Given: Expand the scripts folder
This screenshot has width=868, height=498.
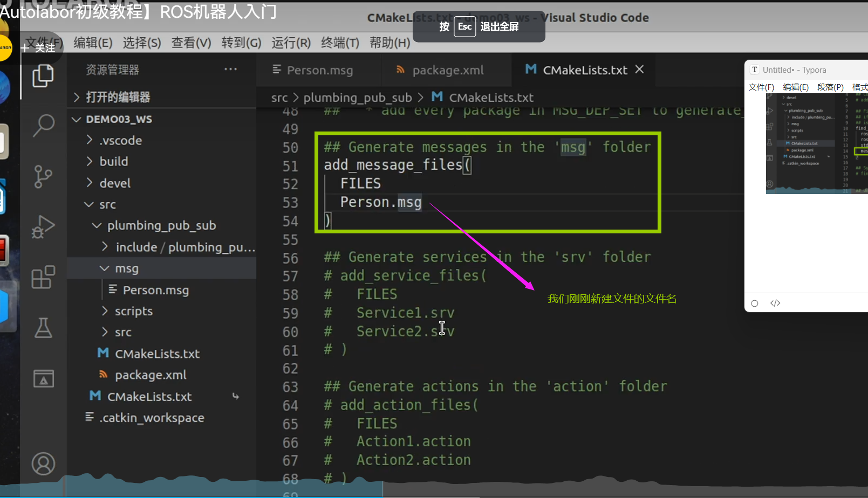Looking at the screenshot, I should 162,311.
